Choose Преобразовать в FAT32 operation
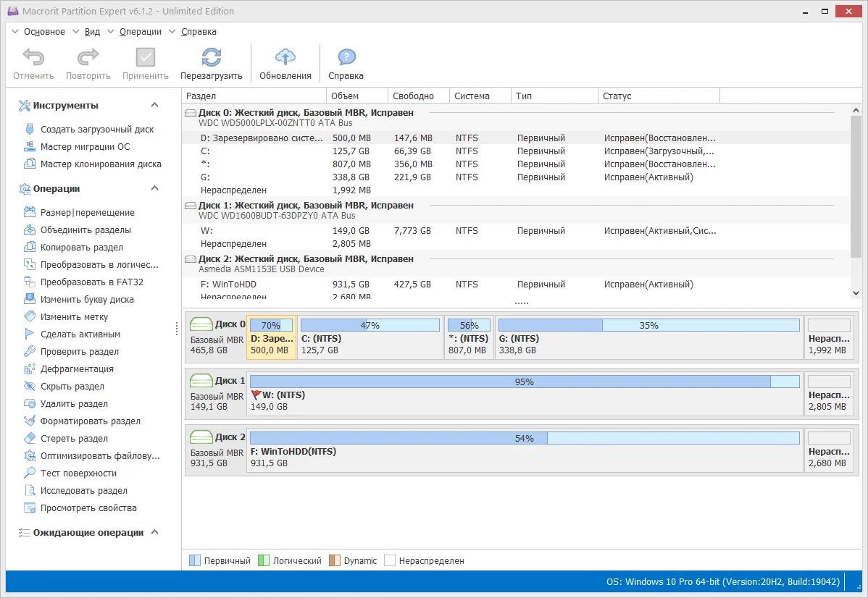The width and height of the screenshot is (868, 598). pos(91,282)
